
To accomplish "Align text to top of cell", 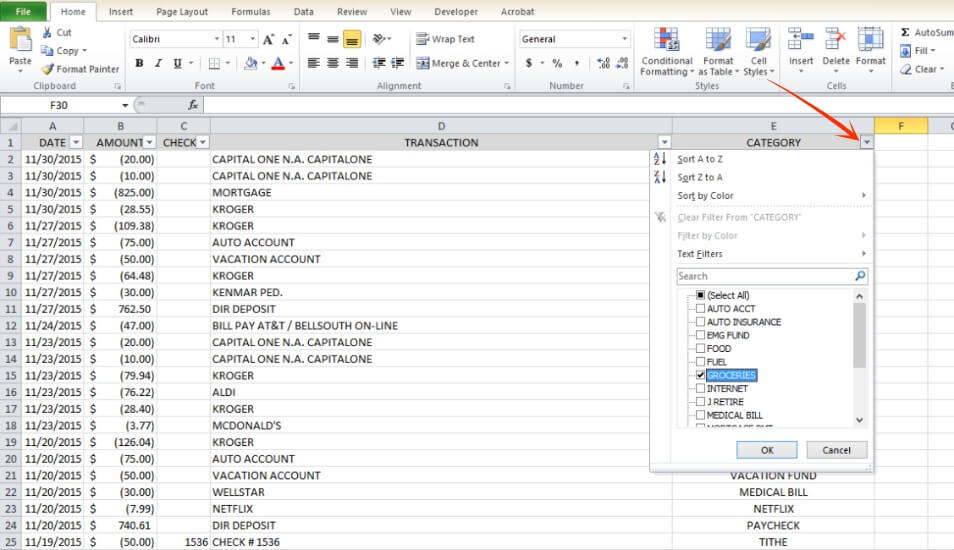I will (x=313, y=39).
